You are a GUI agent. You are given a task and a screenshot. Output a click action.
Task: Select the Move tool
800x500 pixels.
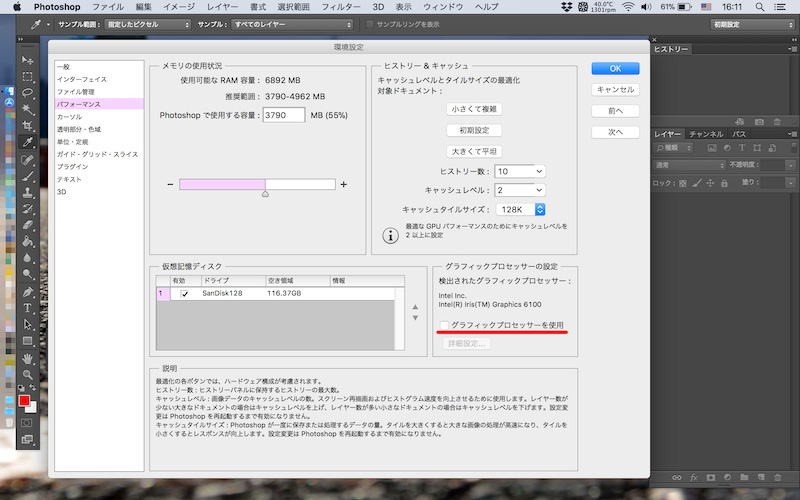[x=28, y=60]
